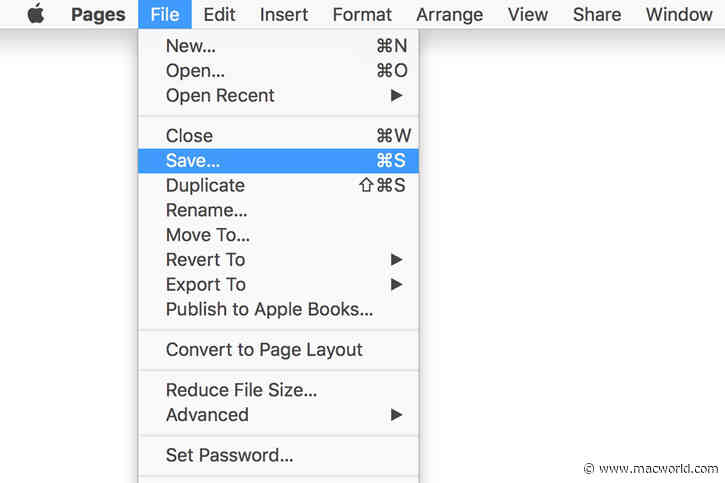Expand the Advanced submenu
725x483 pixels.
(x=278, y=415)
